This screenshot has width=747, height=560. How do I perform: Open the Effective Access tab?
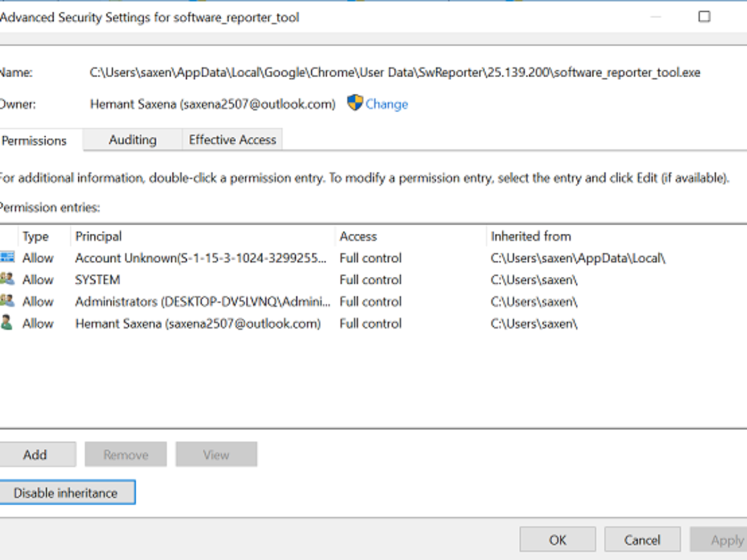[232, 140]
